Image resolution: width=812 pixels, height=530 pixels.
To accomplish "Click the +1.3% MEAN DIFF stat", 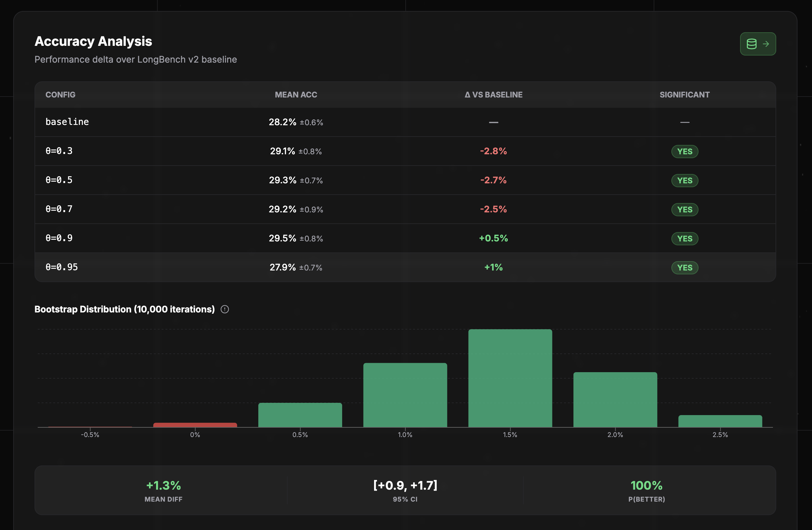I will 163,485.
